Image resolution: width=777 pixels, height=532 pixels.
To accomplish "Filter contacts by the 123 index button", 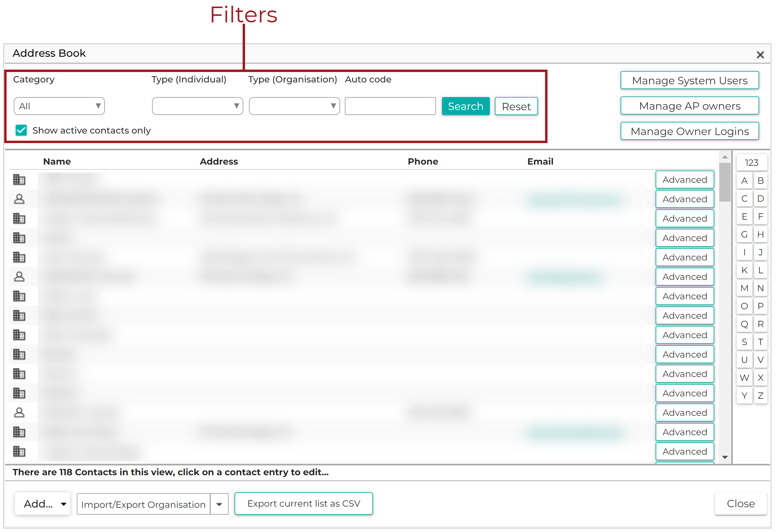I will 752,163.
